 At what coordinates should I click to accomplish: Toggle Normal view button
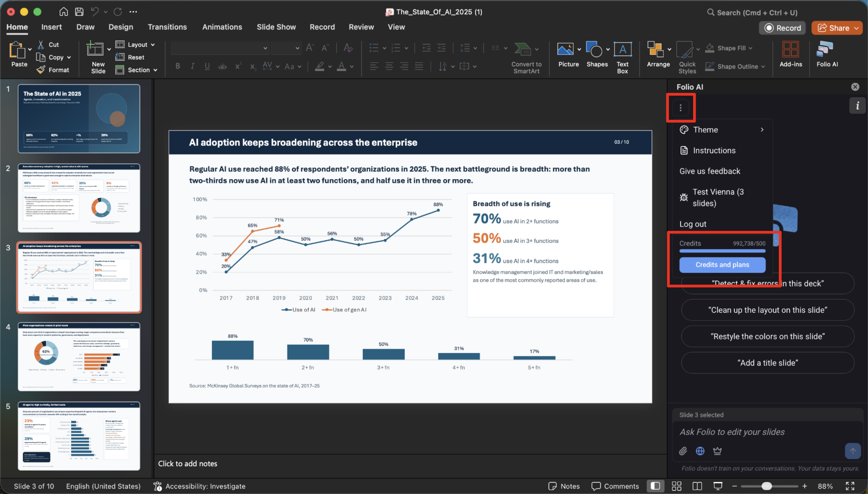tap(655, 486)
